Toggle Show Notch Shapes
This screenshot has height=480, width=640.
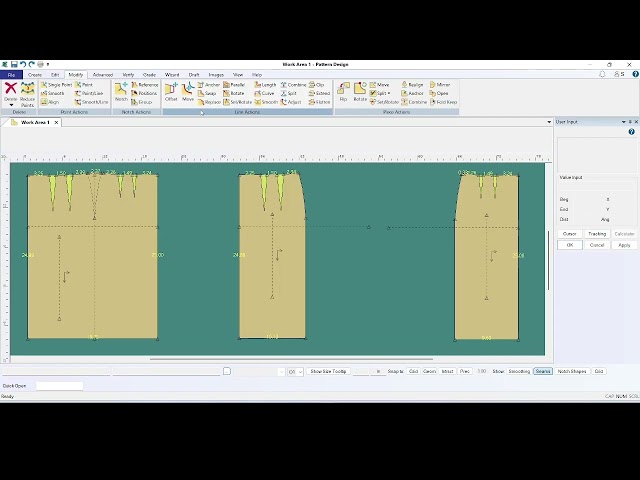[572, 371]
